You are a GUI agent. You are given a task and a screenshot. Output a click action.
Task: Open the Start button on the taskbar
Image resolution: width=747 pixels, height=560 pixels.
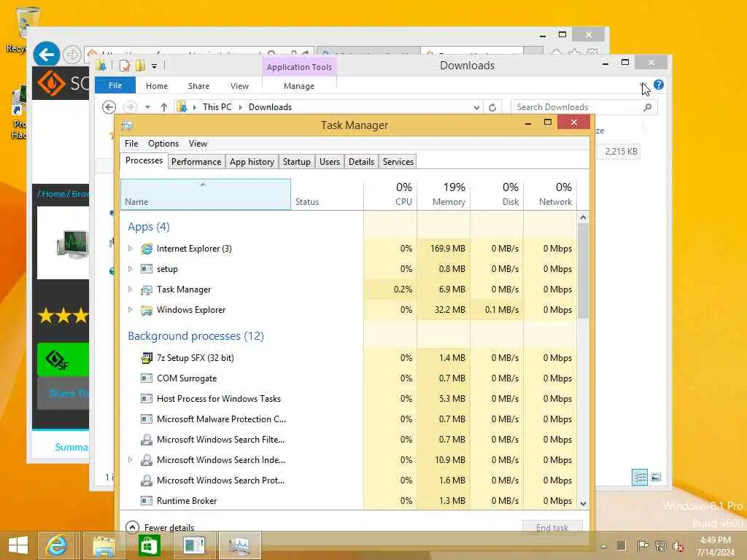point(18,545)
